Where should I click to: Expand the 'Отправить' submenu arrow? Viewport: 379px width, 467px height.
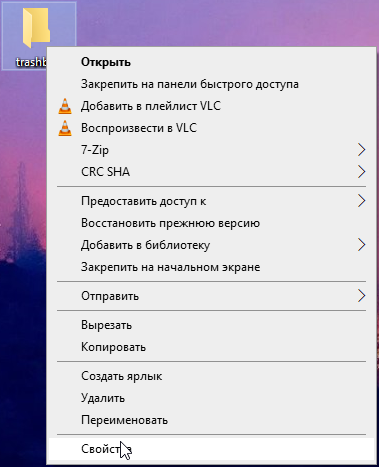(362, 296)
